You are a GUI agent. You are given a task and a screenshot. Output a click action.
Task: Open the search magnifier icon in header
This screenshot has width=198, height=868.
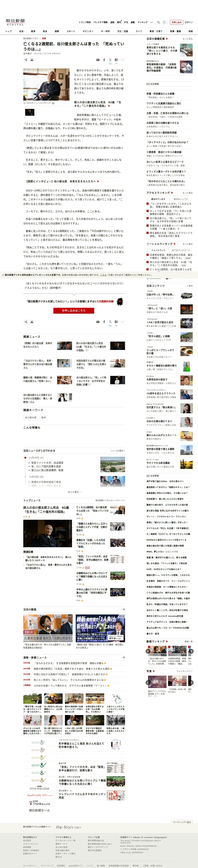click(159, 22)
